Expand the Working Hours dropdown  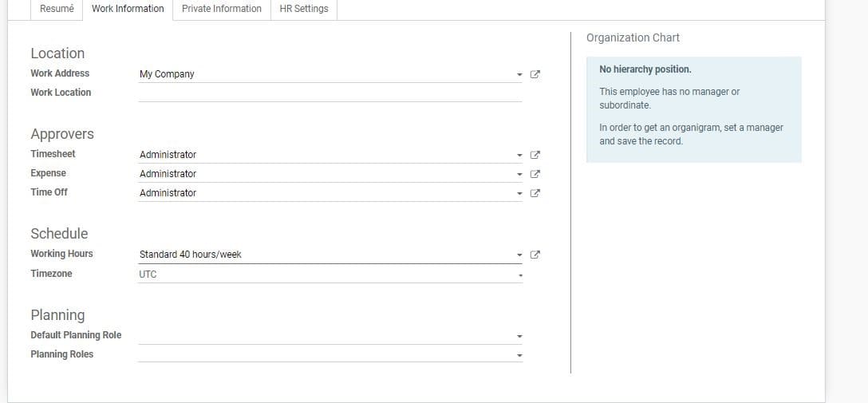point(519,255)
